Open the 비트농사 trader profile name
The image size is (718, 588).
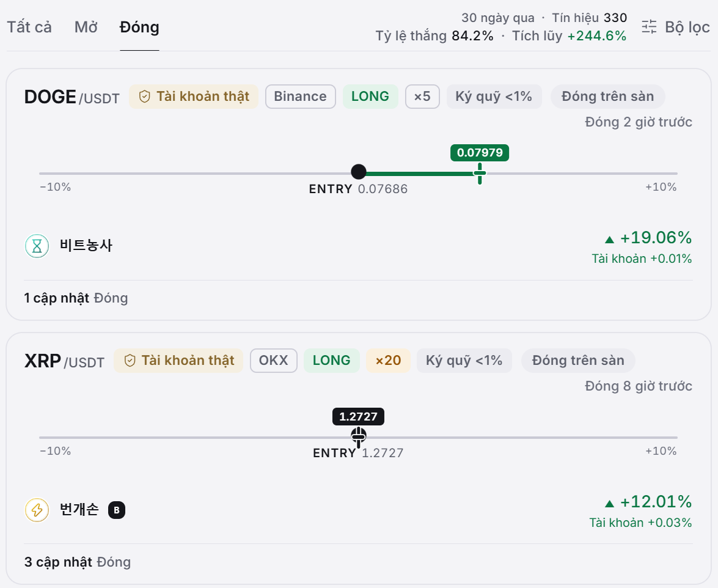pos(86,246)
